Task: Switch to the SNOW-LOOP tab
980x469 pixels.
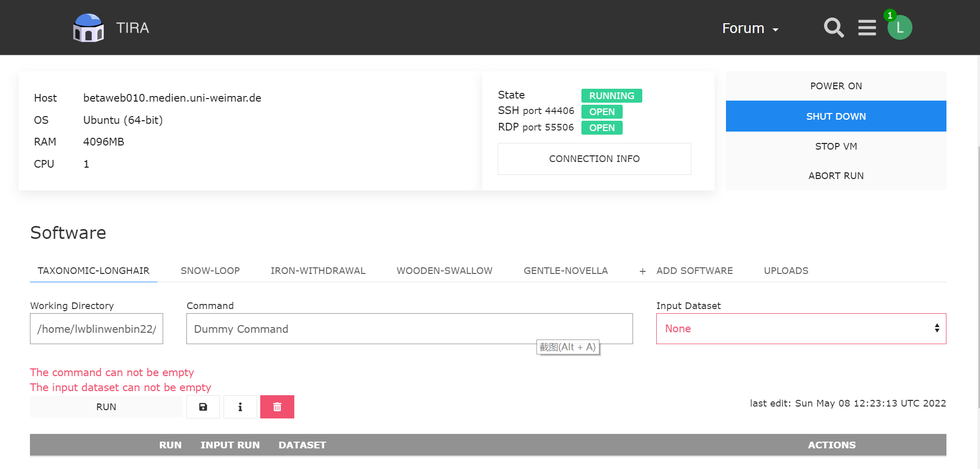Action: click(210, 271)
